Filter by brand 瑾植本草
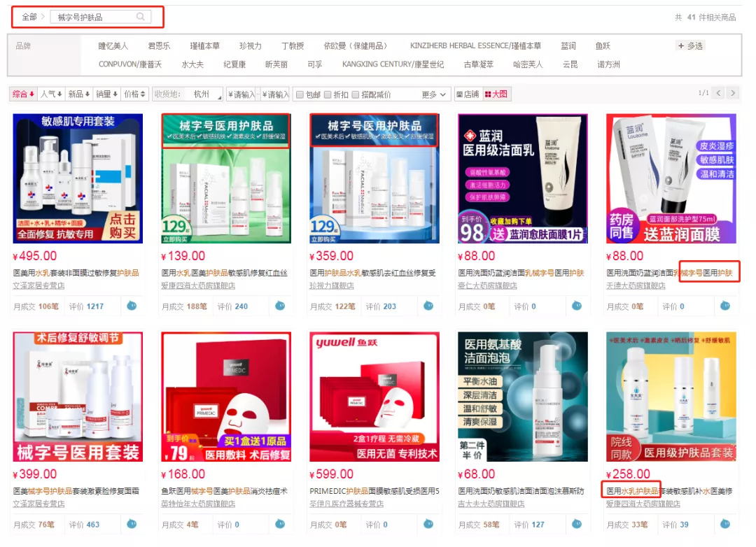Screen dimensions: 756x547 205,45
